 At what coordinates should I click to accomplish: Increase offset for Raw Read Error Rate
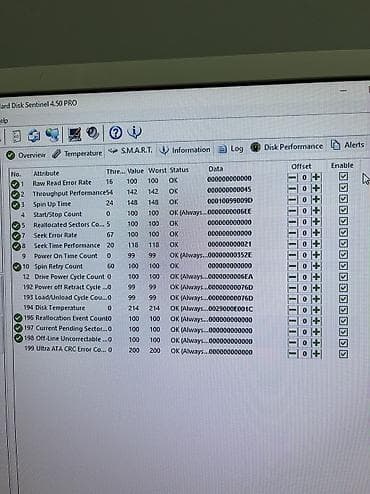[316, 177]
